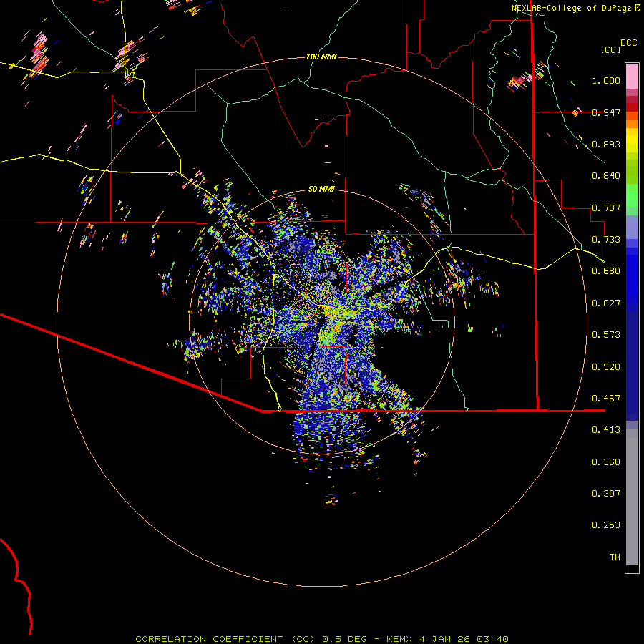Screen dimensions: 644x644
Task: Click the 100 NMI range ring label
Action: point(321,57)
